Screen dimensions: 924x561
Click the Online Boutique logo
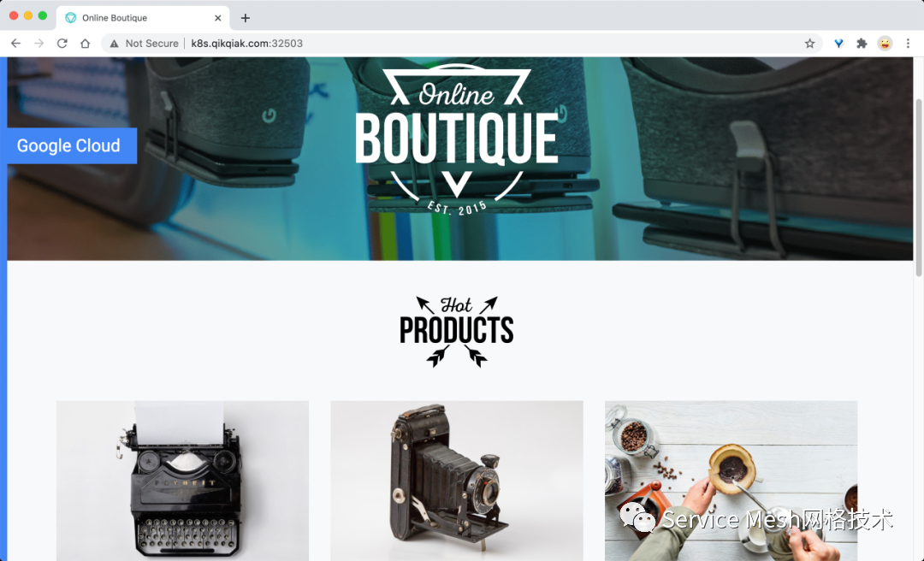pyautogui.click(x=457, y=140)
